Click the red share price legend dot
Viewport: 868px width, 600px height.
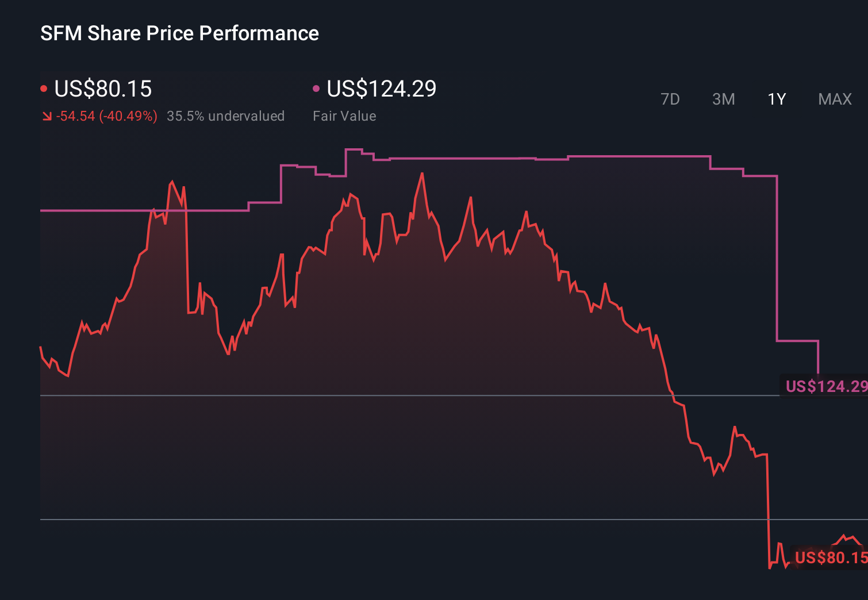[x=44, y=87]
